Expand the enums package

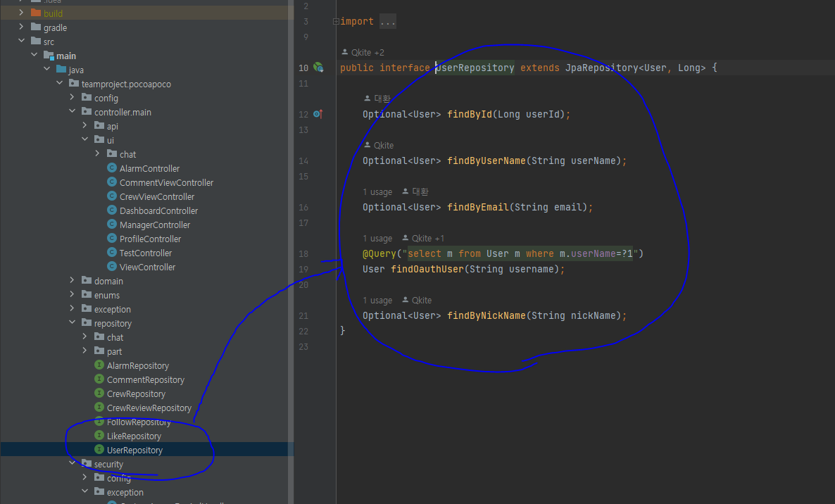(x=73, y=294)
